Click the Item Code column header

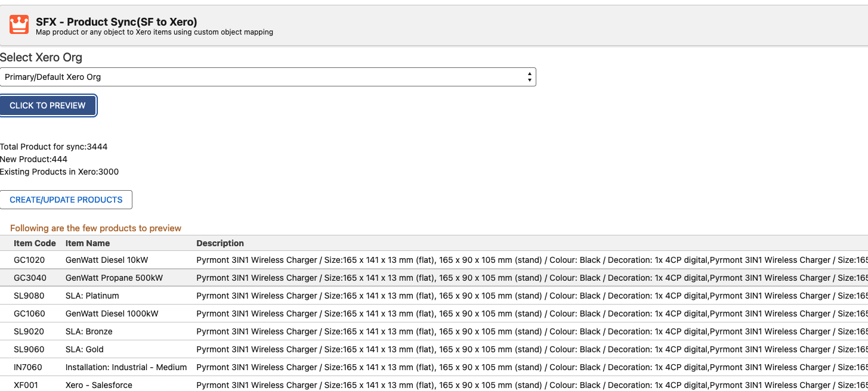click(35, 243)
